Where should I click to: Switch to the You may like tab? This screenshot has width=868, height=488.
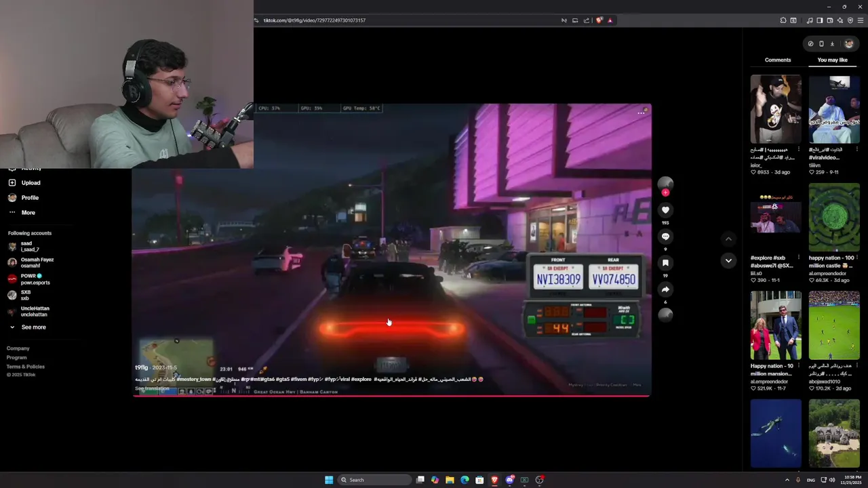833,60
